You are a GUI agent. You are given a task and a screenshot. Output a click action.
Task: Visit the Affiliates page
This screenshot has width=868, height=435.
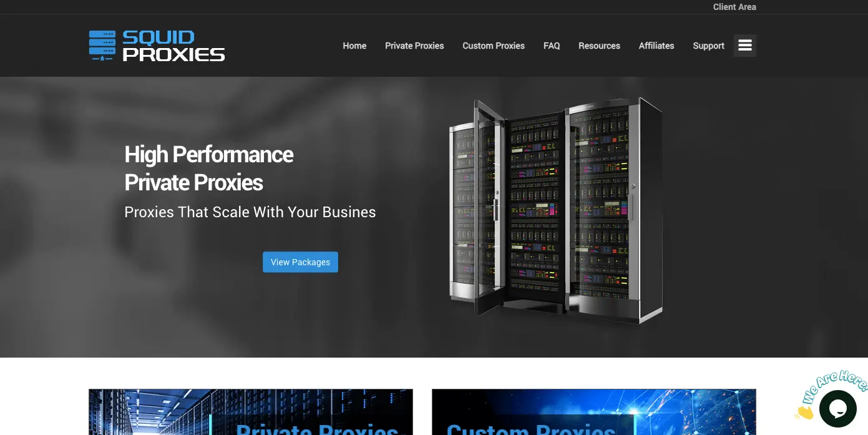click(656, 46)
